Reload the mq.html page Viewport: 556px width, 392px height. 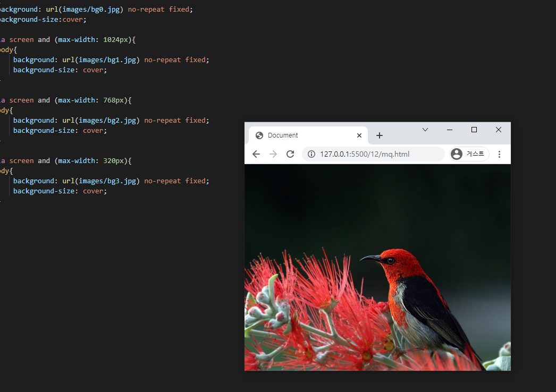(x=290, y=154)
